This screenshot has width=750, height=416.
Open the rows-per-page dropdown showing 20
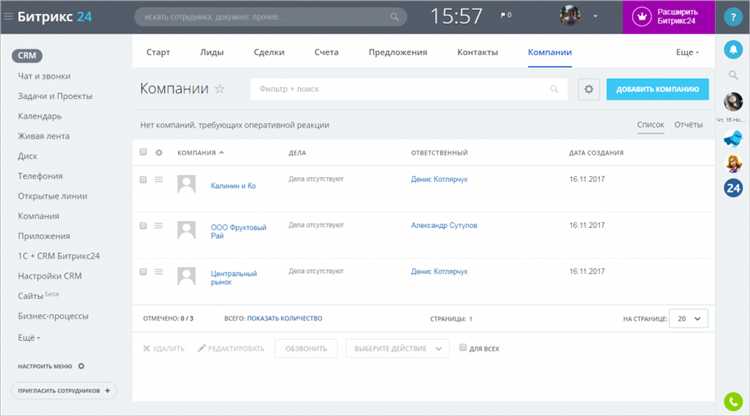click(x=688, y=318)
